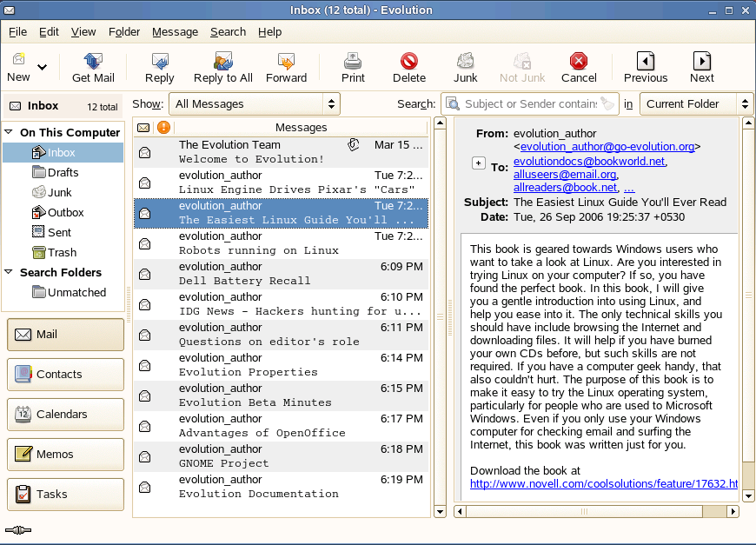Image resolution: width=756 pixels, height=545 pixels.
Task: Open the Search menu
Action: point(228,32)
